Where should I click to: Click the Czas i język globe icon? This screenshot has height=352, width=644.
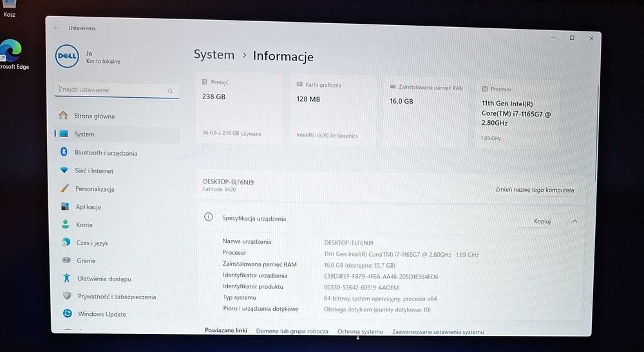(66, 242)
